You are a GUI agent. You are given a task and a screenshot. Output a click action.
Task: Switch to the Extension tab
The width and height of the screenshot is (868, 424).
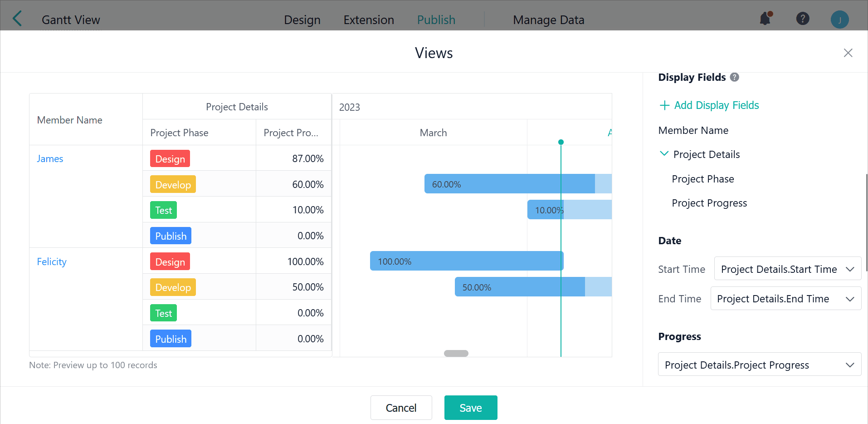point(368,20)
